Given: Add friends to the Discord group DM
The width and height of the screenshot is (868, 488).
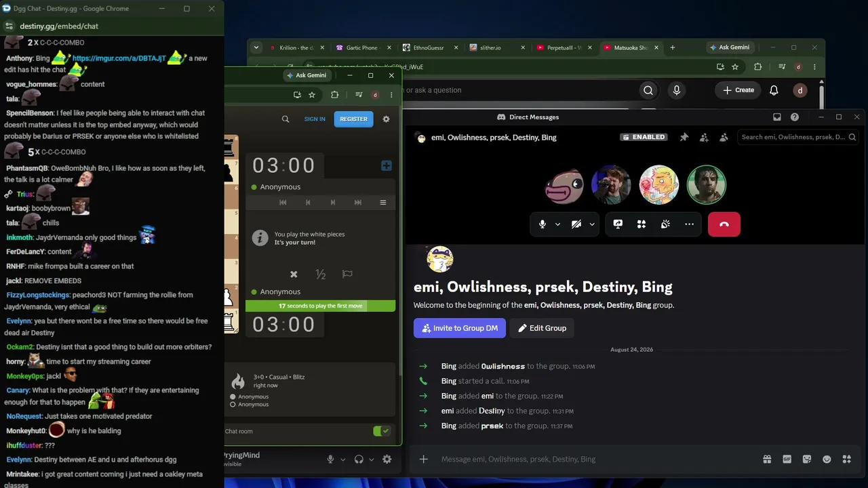Looking at the screenshot, I should pos(704,137).
